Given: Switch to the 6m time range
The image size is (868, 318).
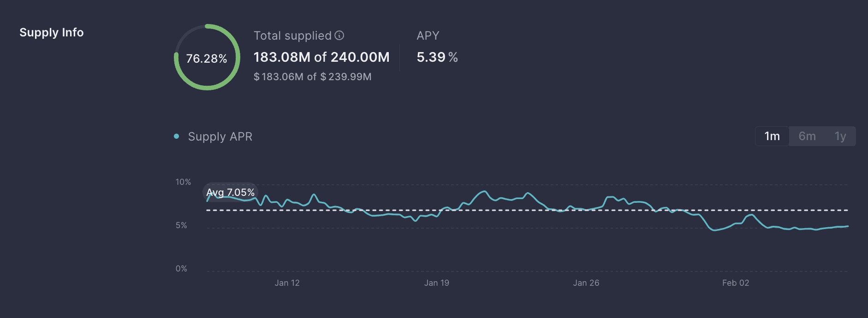Looking at the screenshot, I should [807, 136].
